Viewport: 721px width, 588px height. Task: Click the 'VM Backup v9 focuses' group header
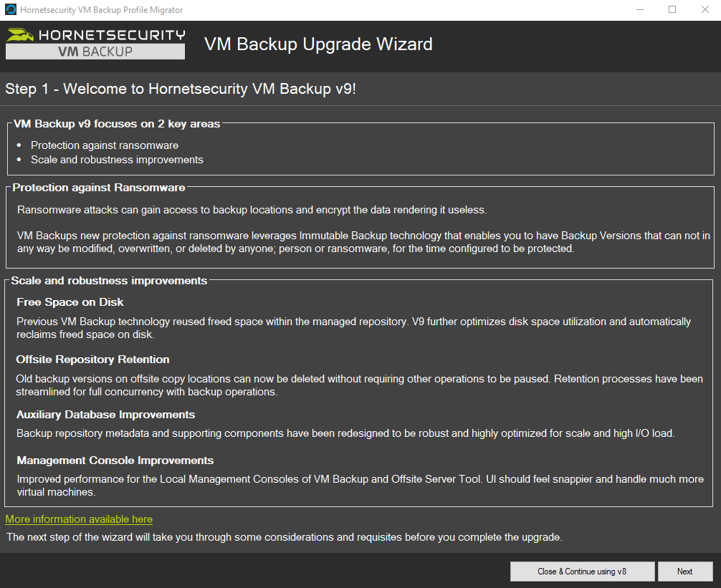[117, 124]
